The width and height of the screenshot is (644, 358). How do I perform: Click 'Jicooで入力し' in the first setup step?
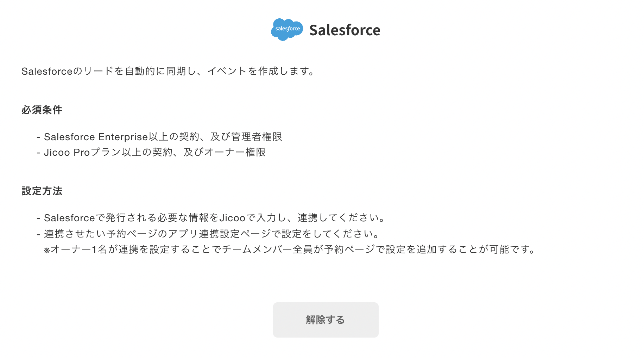(252, 218)
